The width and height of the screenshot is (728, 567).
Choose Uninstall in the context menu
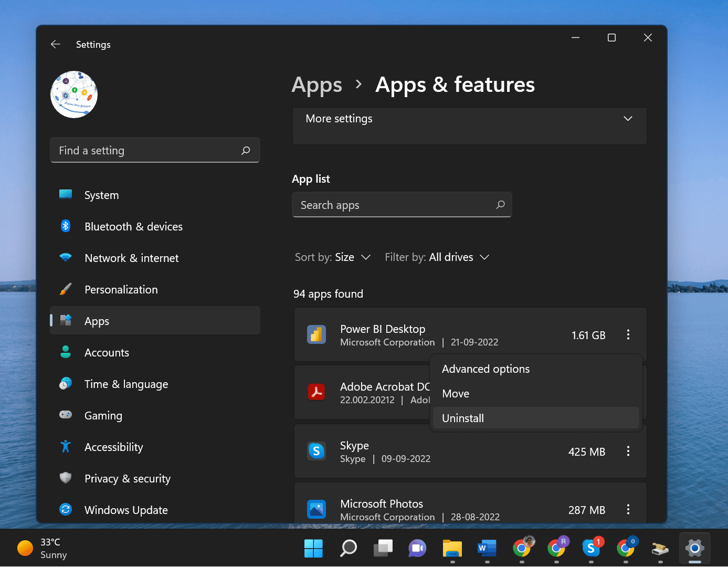[x=536, y=418]
